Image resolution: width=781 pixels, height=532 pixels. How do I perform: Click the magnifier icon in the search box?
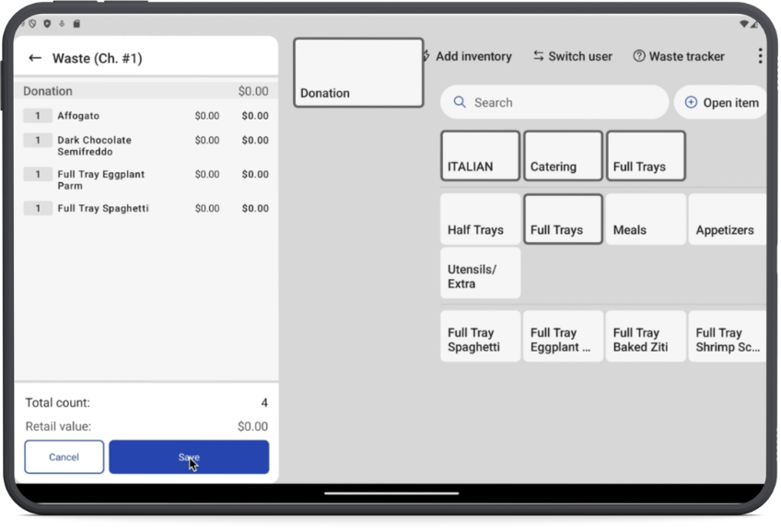460,102
